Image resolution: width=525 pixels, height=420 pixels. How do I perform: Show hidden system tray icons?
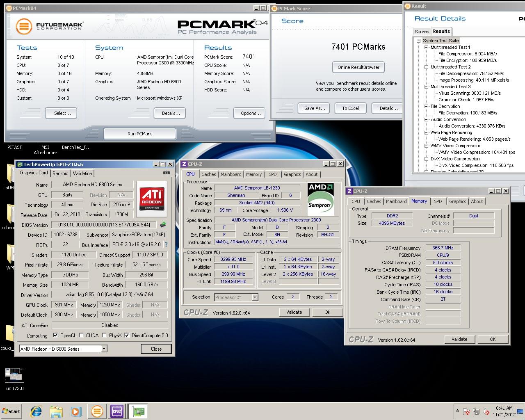457,411
